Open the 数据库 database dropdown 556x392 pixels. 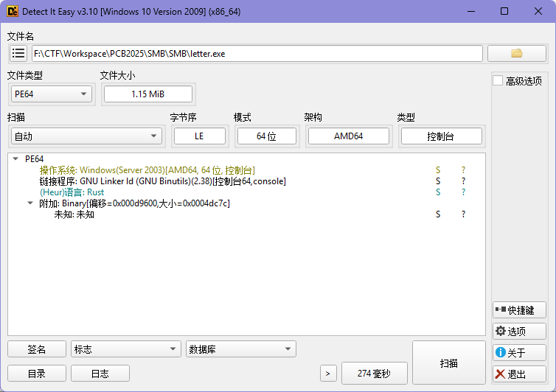coord(240,349)
